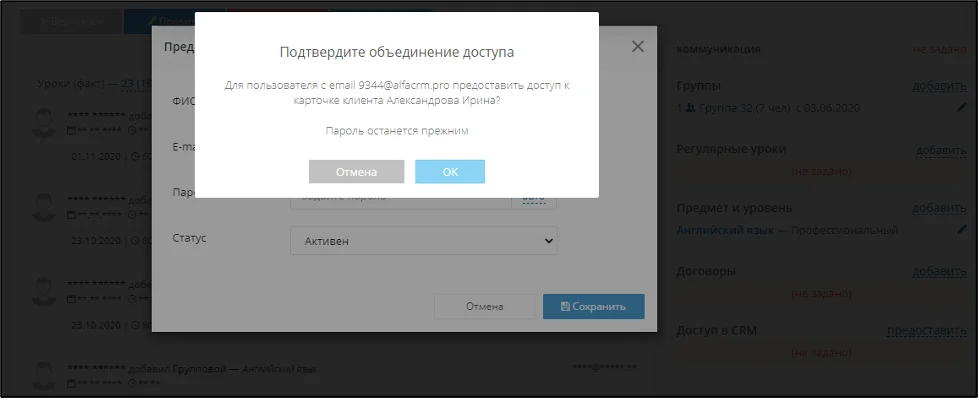Click добавить link for Предмет и уровень
979x400 pixels.
tap(939, 208)
